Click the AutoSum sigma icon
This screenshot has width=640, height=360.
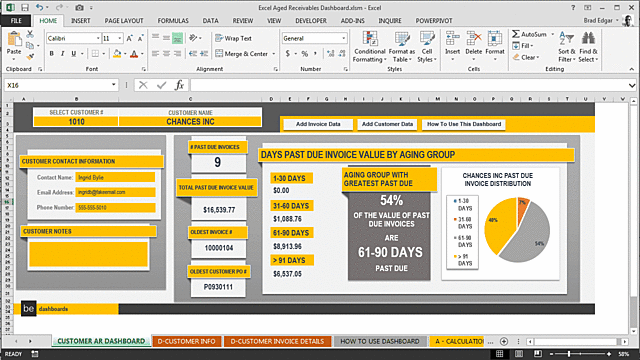pos(516,34)
